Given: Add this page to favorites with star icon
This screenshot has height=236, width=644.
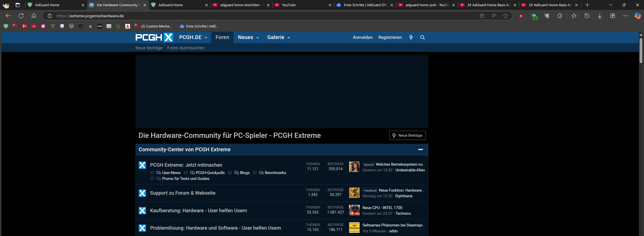Looking at the screenshot, I should click(505, 16).
